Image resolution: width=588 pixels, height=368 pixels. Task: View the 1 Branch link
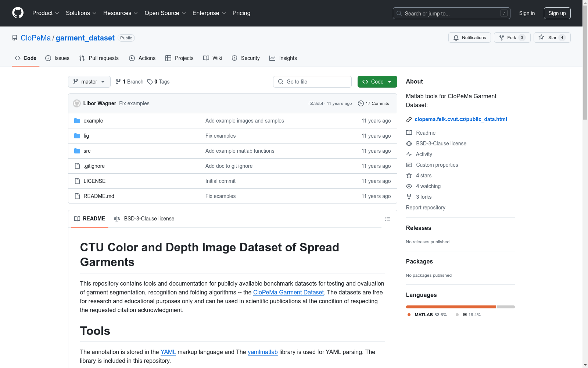129,82
